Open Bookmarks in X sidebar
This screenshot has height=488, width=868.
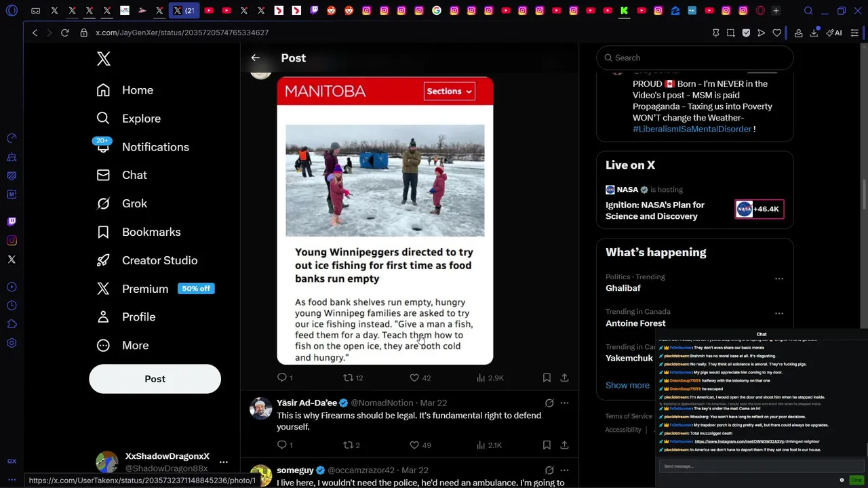point(138,232)
